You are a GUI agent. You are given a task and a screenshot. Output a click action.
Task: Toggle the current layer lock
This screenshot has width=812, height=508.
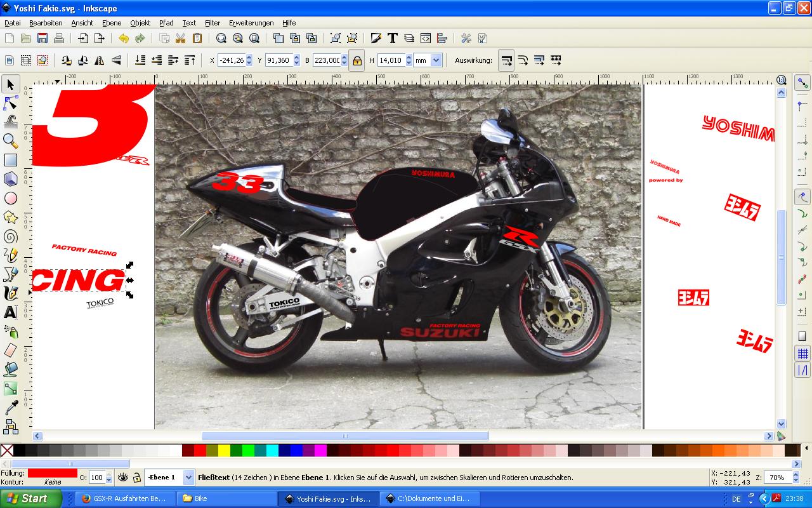point(136,477)
